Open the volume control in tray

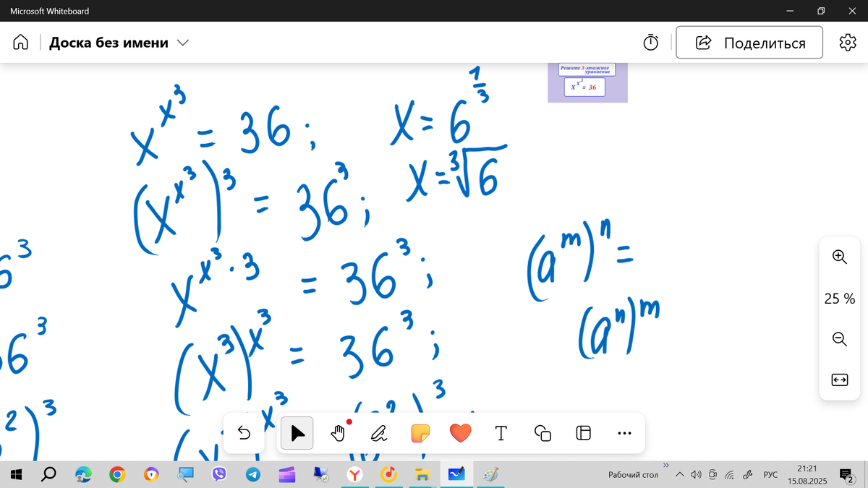point(696,475)
